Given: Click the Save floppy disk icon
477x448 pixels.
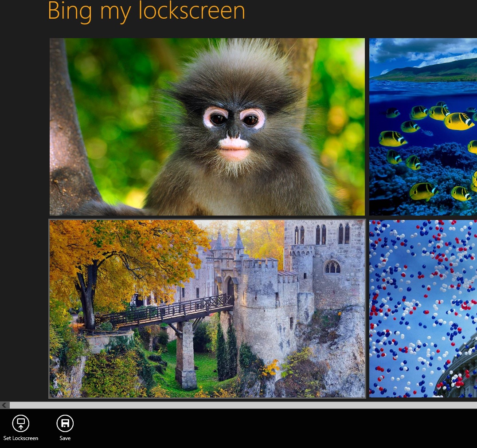Looking at the screenshot, I should click(x=65, y=423).
